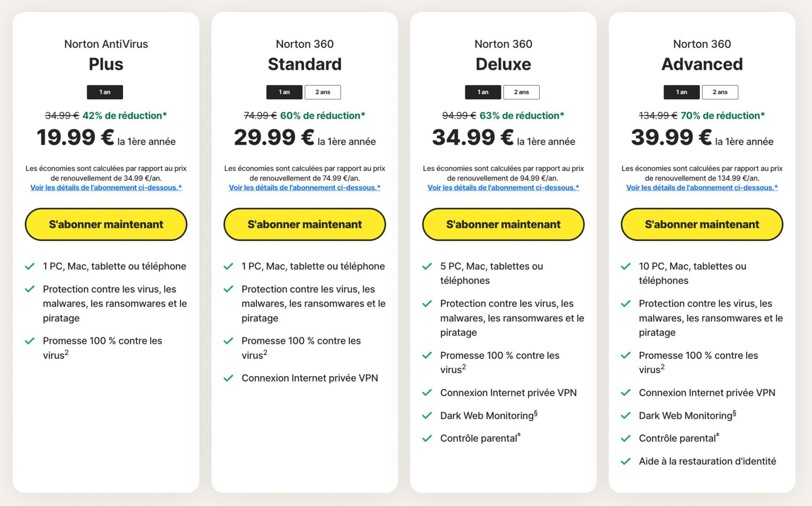Choose 1 an option under Norton 360 Standard
The width and height of the screenshot is (812, 506).
click(284, 92)
